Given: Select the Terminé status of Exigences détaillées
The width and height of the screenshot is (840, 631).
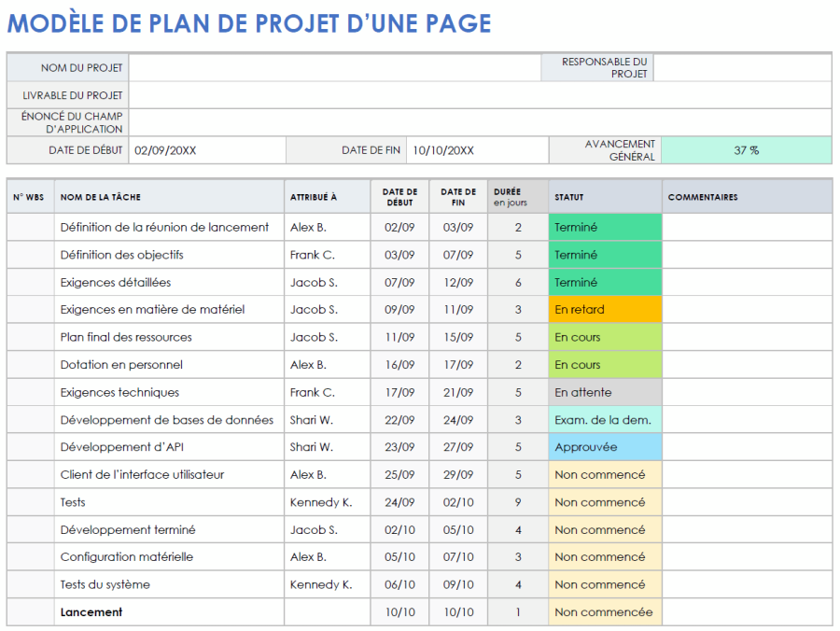Looking at the screenshot, I should coord(603,282).
